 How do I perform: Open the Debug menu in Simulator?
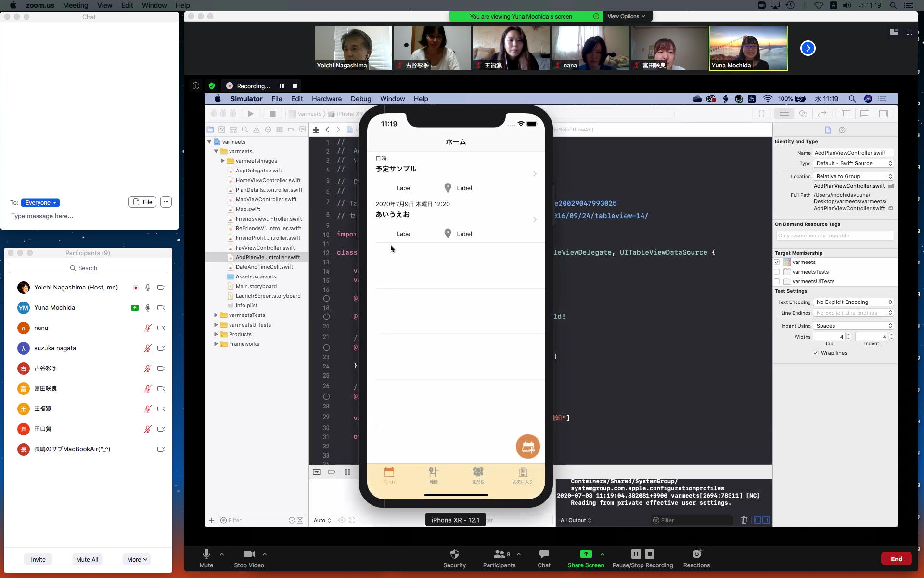coord(360,99)
